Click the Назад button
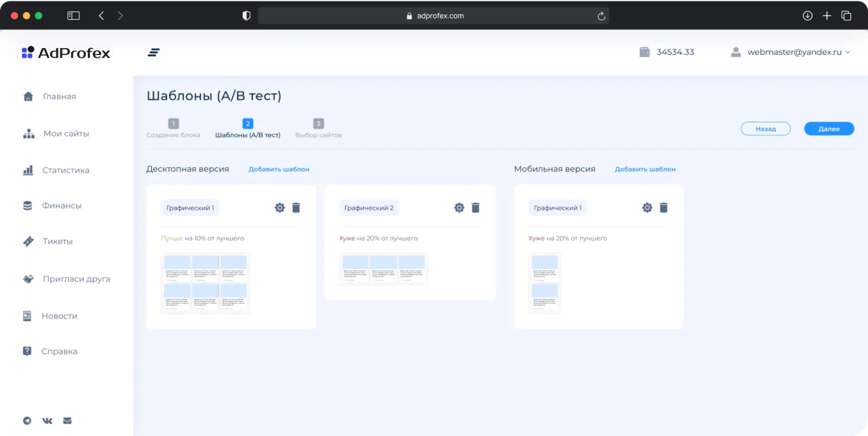The width and height of the screenshot is (868, 436). click(766, 129)
